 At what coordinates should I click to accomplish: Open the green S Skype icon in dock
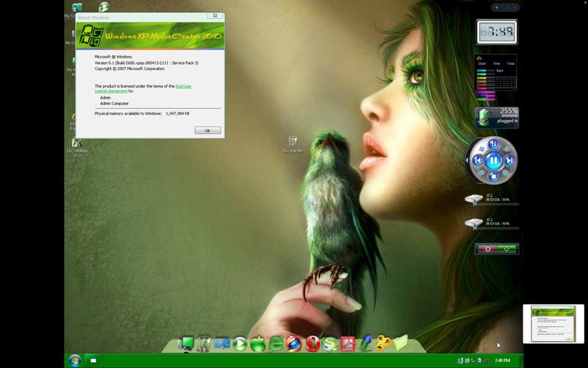click(330, 344)
